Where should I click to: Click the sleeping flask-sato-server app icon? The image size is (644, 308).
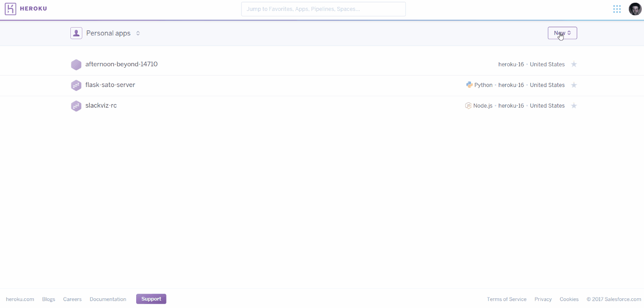[76, 85]
